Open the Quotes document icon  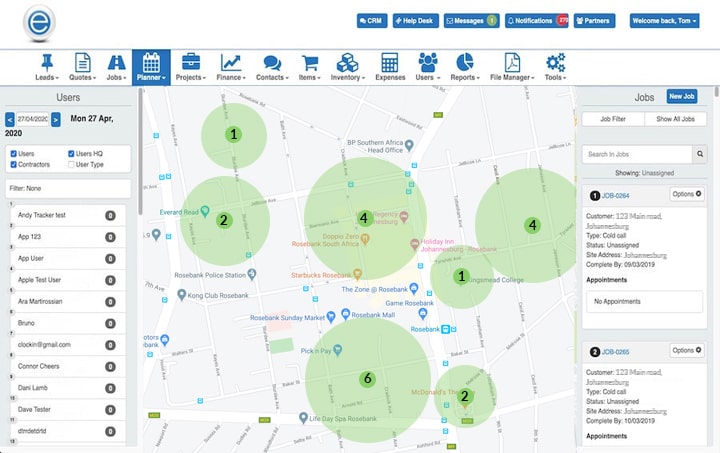(82, 62)
